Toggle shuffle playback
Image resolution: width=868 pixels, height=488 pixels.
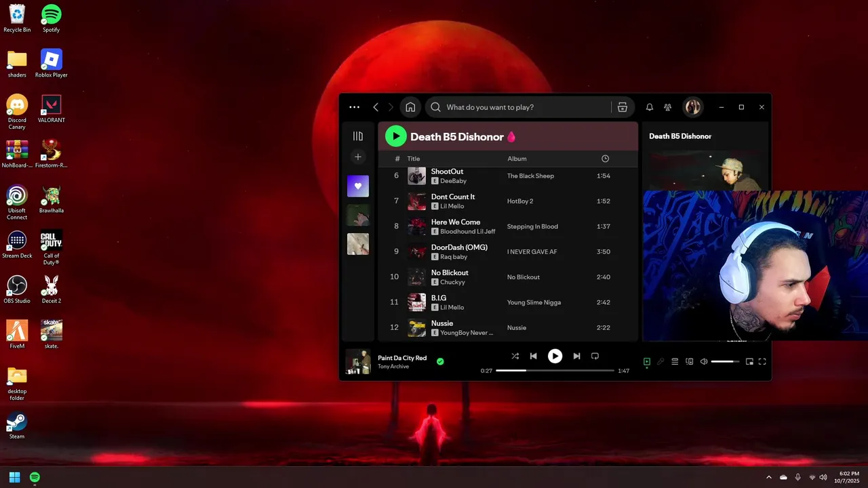[x=515, y=356]
